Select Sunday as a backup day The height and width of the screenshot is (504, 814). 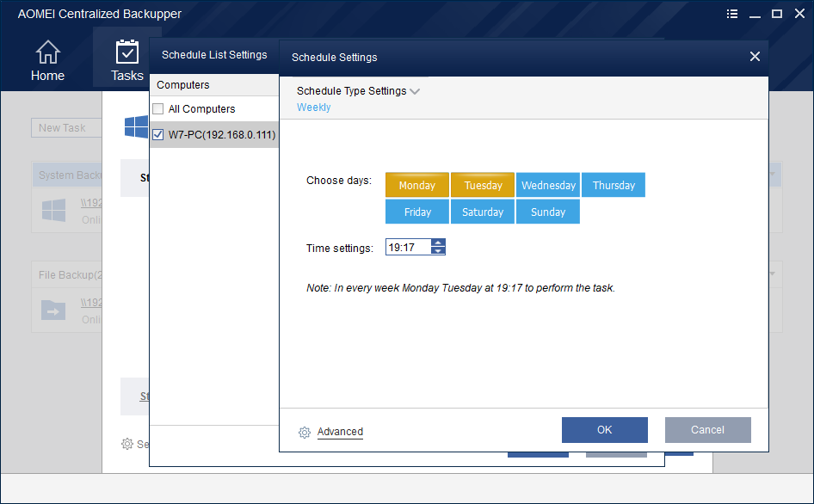click(547, 212)
